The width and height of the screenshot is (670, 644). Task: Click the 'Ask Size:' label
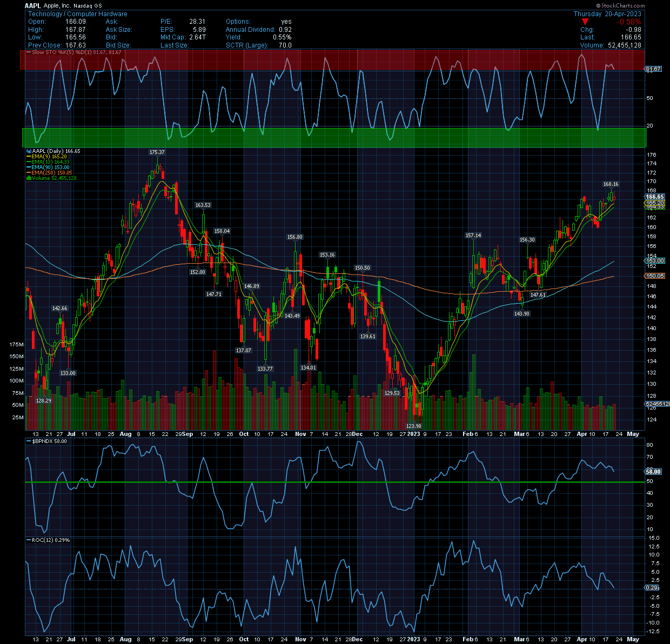(119, 29)
